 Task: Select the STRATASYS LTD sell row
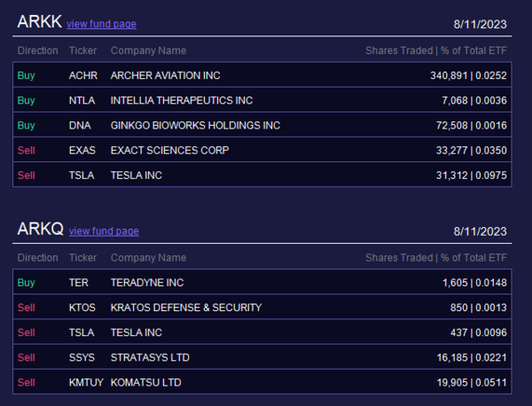click(x=262, y=357)
